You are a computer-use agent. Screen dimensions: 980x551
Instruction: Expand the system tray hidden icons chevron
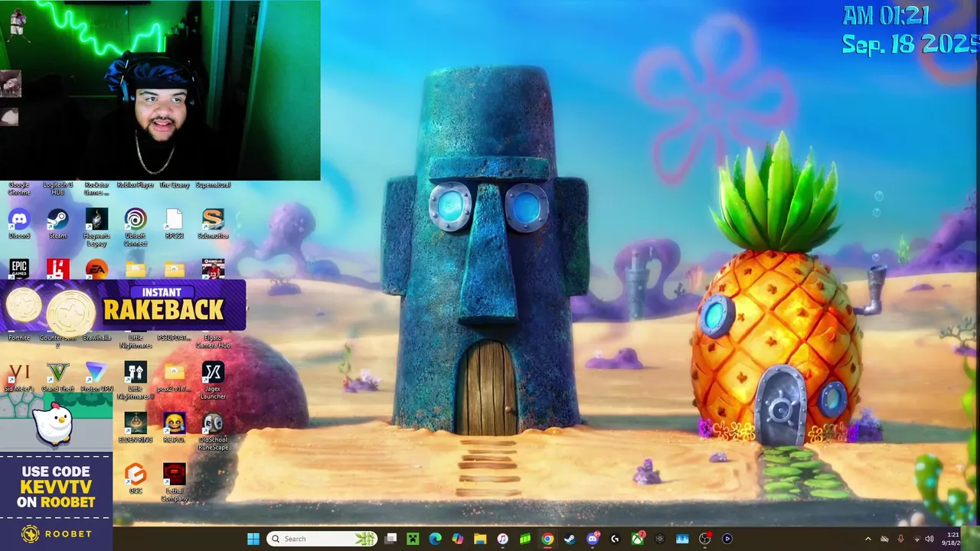[867, 539]
